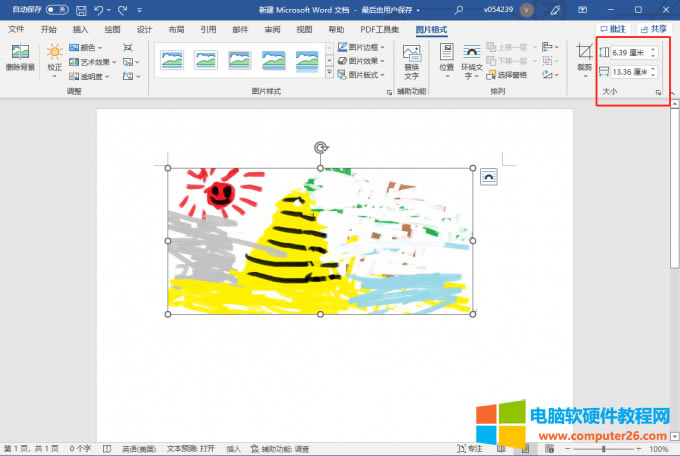Click the 裁剪 (Crop) tool icon
The image size is (680, 456).
click(584, 52)
